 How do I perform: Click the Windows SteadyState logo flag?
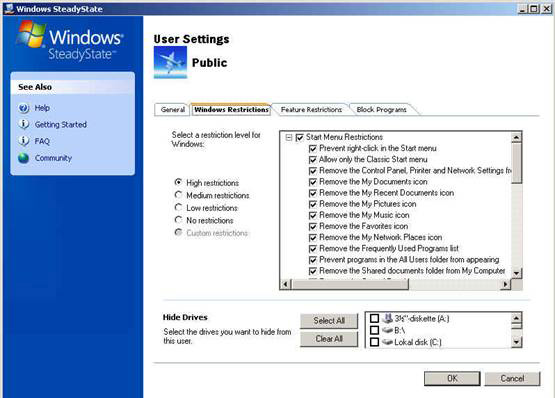(x=32, y=35)
